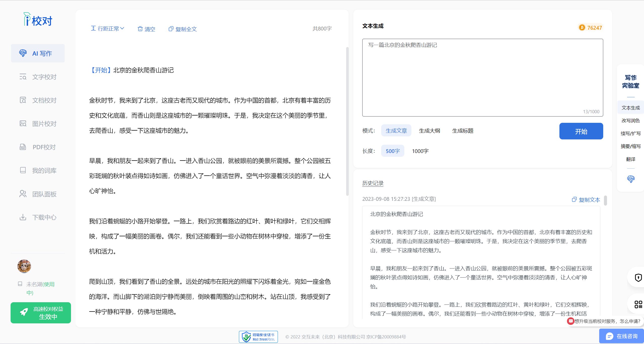Click the editor vertical scrollbar

click(347, 121)
